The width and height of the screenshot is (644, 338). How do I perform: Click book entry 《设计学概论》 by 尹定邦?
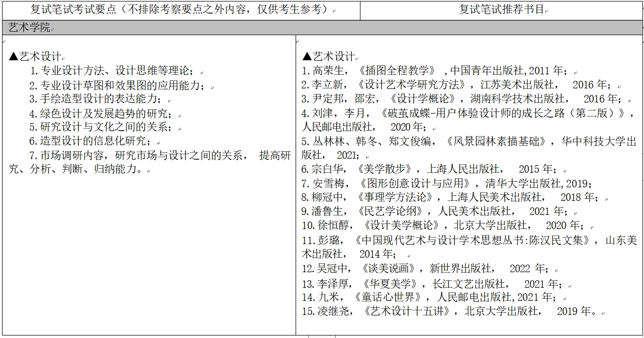pos(463,99)
